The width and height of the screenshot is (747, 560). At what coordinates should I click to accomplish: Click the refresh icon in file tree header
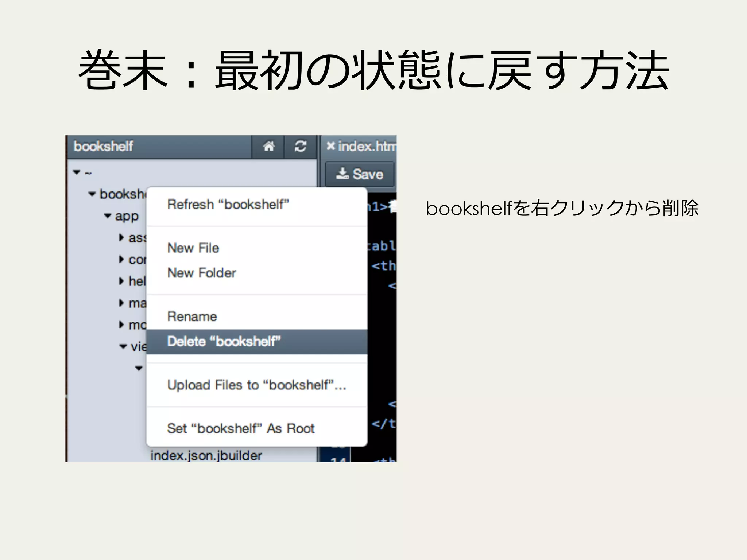coord(300,147)
